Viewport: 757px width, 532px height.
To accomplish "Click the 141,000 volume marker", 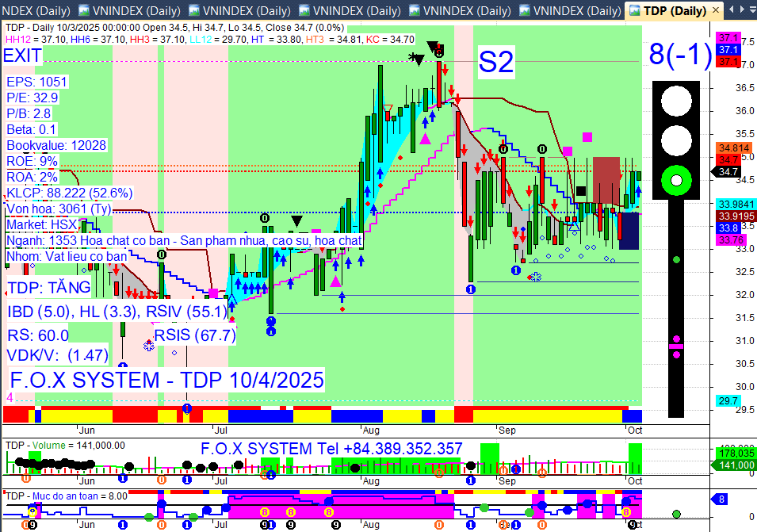I will tap(734, 465).
